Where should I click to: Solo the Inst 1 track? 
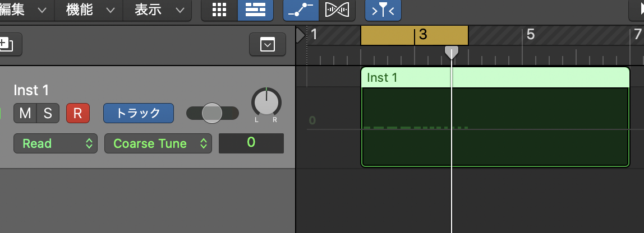tap(48, 113)
